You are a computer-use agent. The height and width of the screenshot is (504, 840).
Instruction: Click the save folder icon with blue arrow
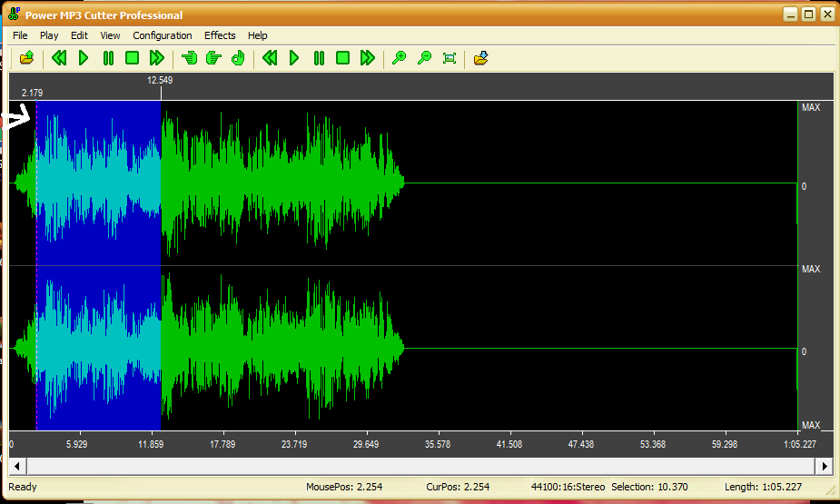click(481, 58)
